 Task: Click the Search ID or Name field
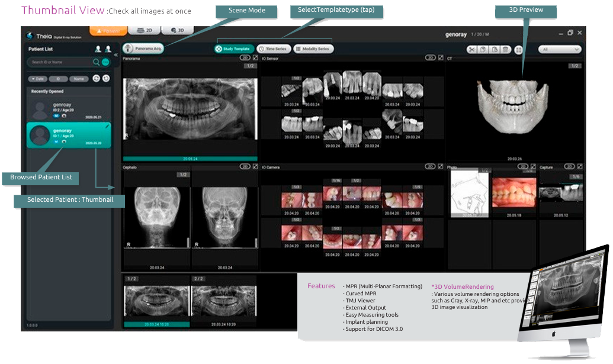click(59, 62)
